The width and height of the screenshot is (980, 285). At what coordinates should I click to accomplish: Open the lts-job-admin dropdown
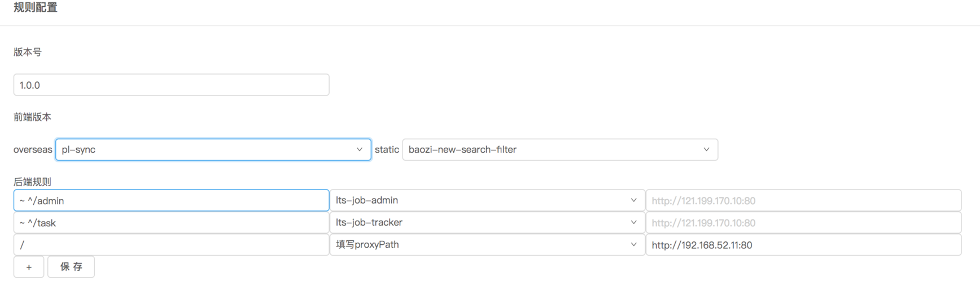[480, 200]
